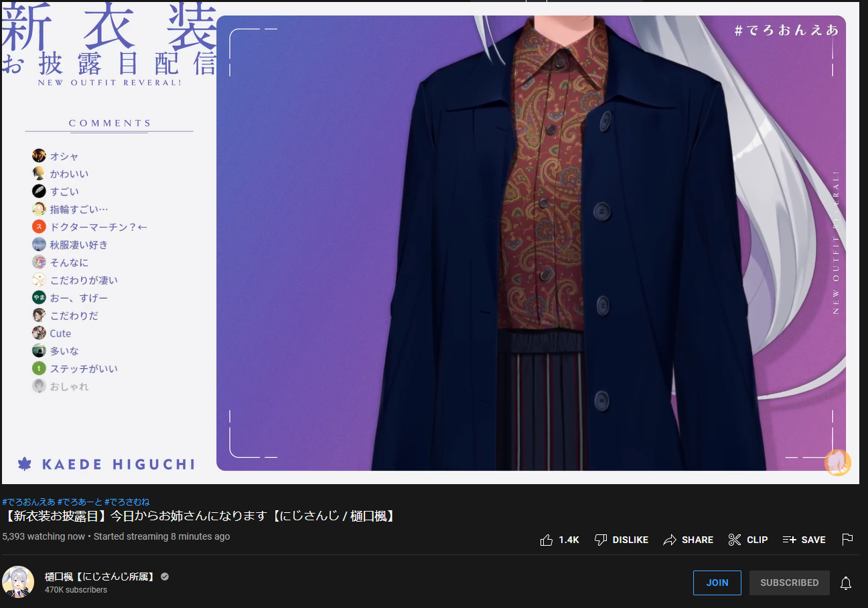Open the #でろあーと hashtag link
The height and width of the screenshot is (608, 868).
80,502
